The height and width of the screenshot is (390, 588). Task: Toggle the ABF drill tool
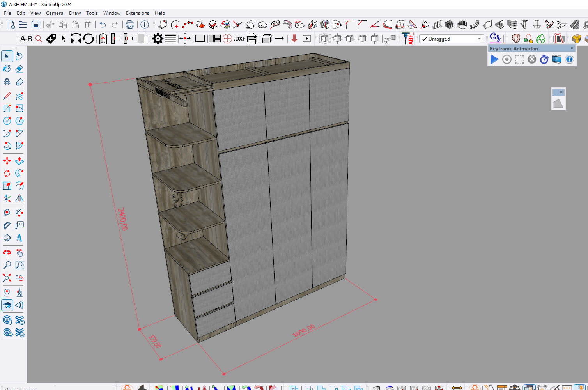408,39
